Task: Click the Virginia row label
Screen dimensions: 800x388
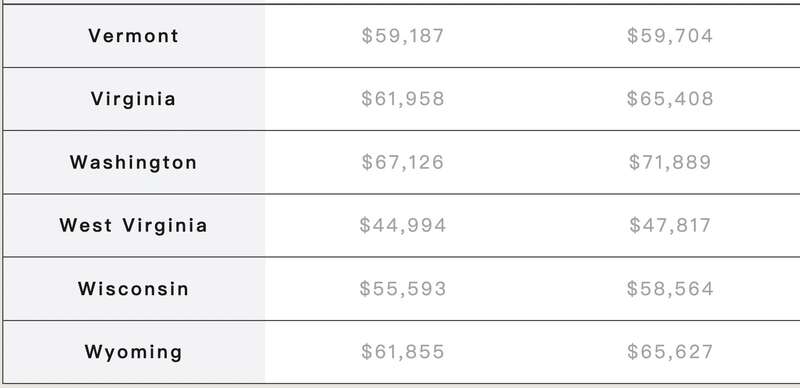Action: pyautogui.click(x=134, y=99)
